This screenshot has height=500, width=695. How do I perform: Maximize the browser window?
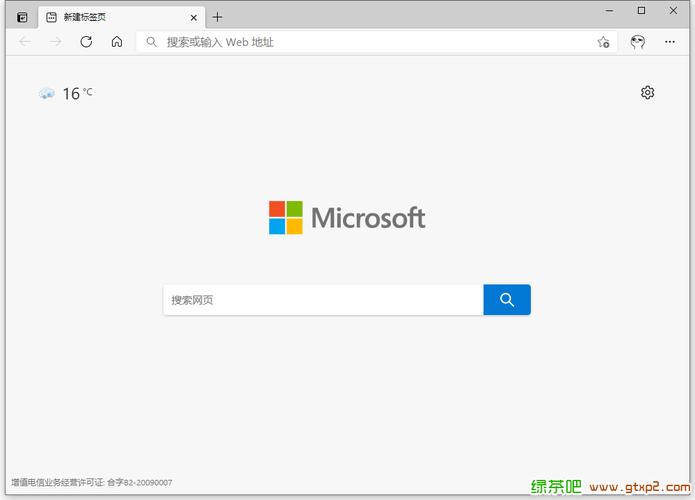[x=641, y=11]
